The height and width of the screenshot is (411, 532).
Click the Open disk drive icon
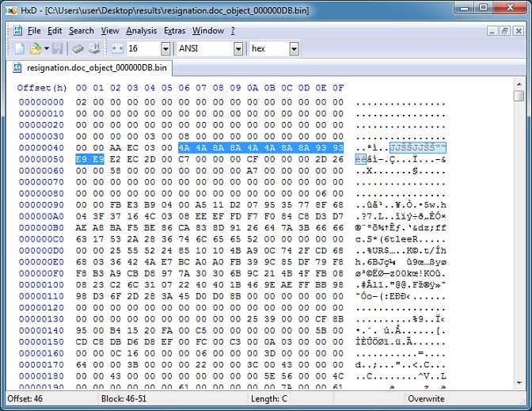(94, 48)
